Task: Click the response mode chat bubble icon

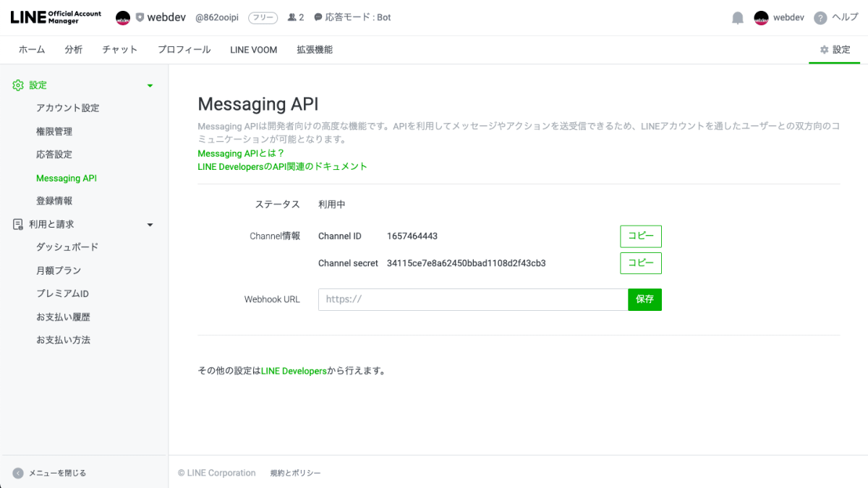Action: point(318,17)
